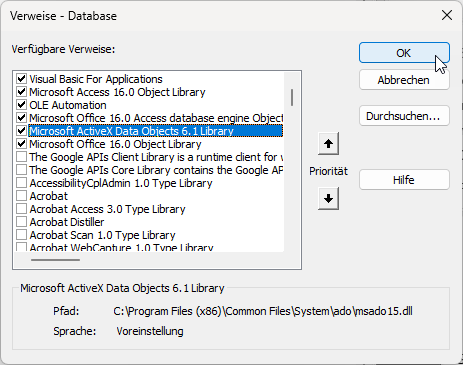This screenshot has width=463, height=365.
Task: Check Acrobat Access 3.0 Type Library
Action: tap(22, 209)
